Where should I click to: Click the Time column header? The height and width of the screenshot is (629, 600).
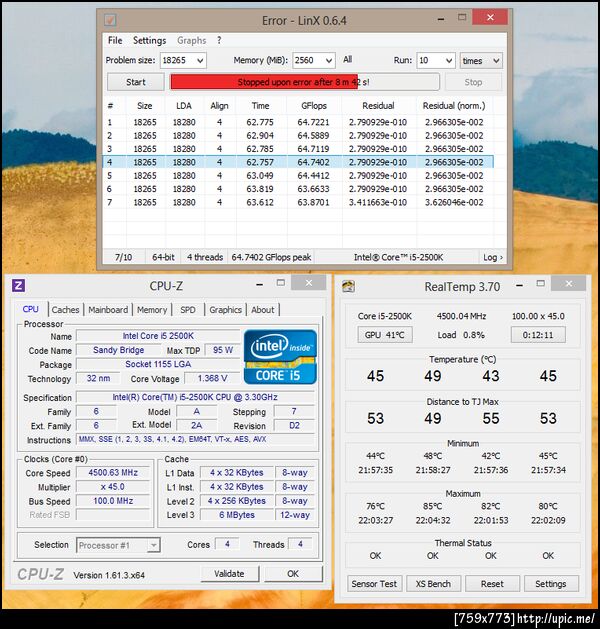(260, 106)
